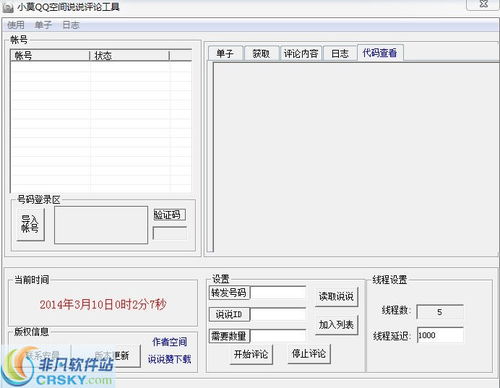Click the captcha image box in 号码登录区

pyautogui.click(x=101, y=225)
